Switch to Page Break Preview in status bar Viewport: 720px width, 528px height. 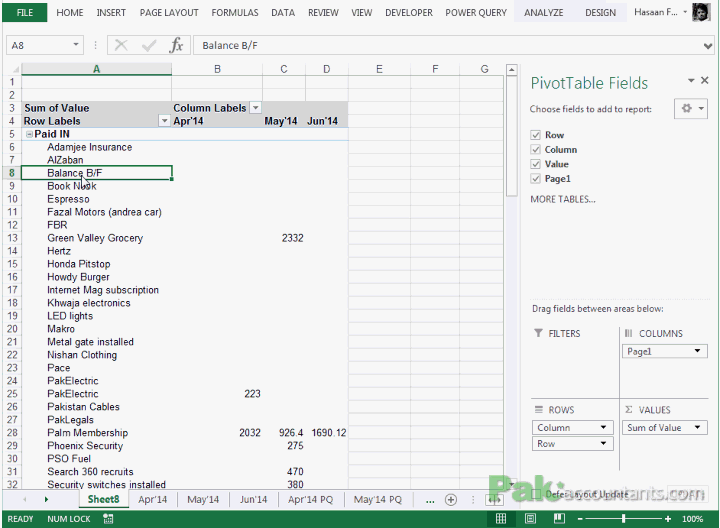point(559,519)
